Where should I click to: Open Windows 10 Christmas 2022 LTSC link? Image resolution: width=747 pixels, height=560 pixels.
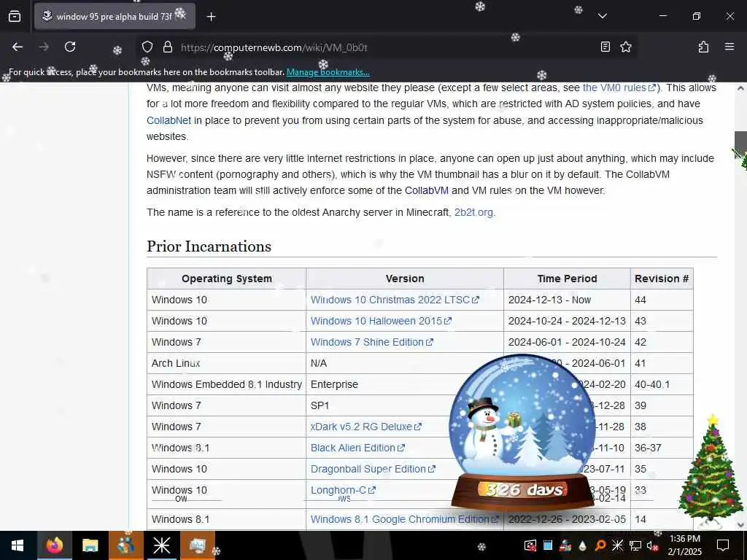pyautogui.click(x=395, y=300)
